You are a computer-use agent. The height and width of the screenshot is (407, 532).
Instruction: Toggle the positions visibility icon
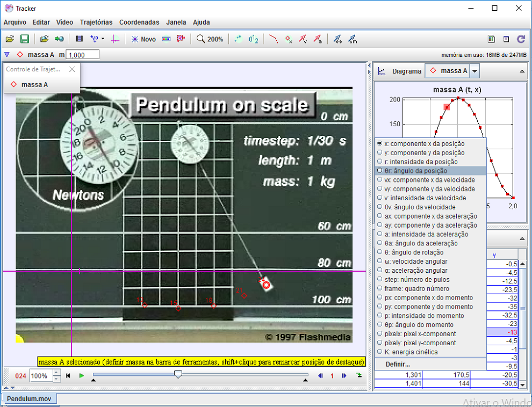coord(289,39)
